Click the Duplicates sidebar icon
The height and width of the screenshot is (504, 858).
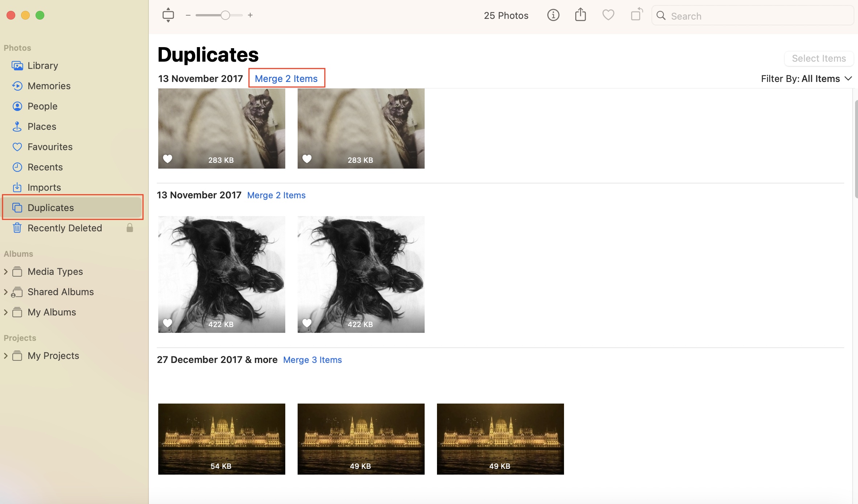coord(17,208)
